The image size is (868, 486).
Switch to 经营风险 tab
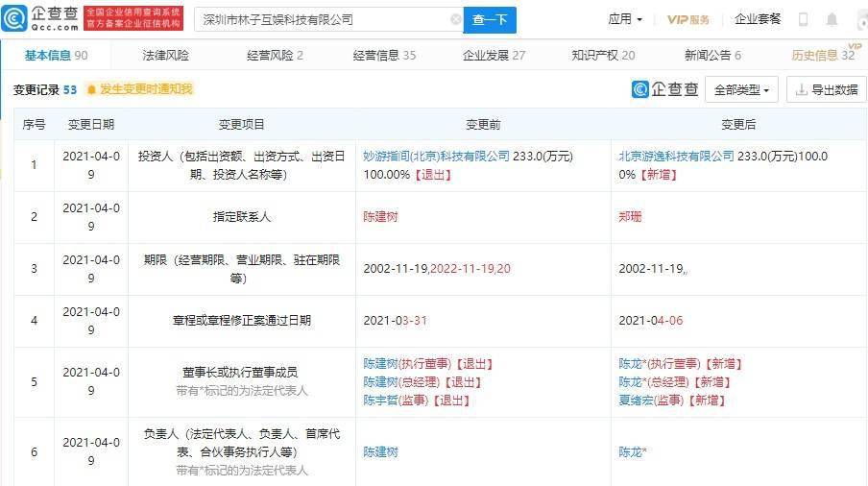click(x=275, y=56)
